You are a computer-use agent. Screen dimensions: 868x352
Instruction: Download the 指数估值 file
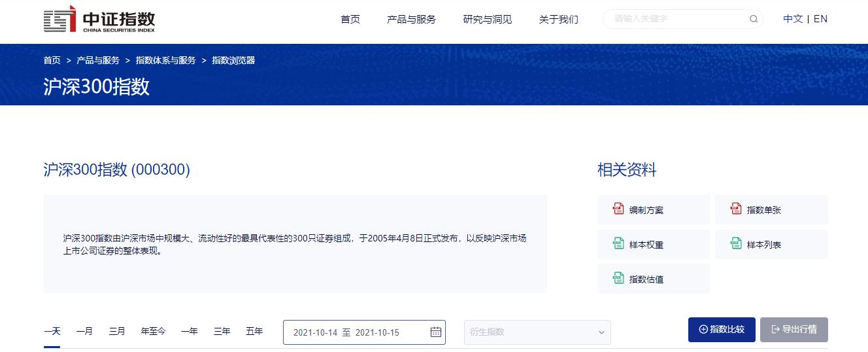[x=654, y=279]
